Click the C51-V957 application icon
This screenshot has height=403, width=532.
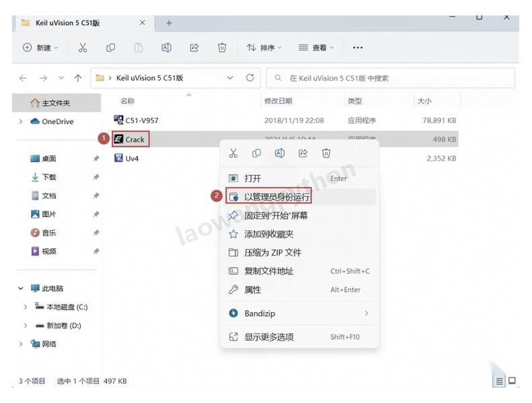118,120
